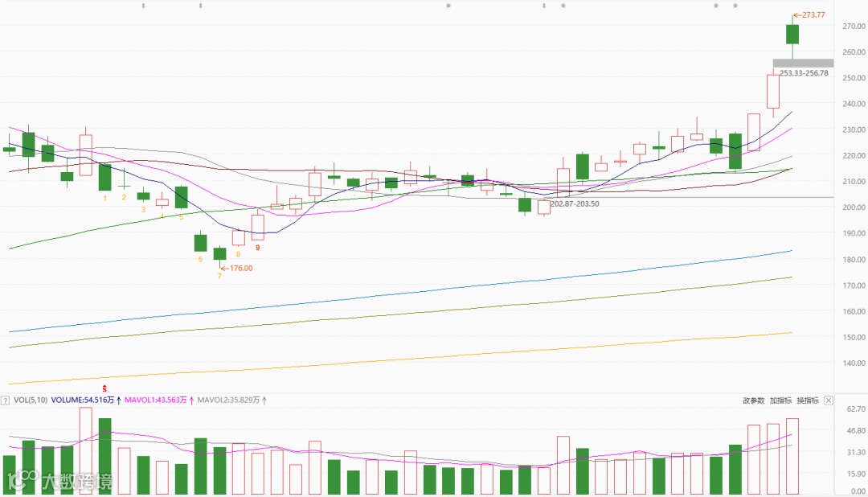Click the 270.00 price axis label

pyautogui.click(x=854, y=26)
